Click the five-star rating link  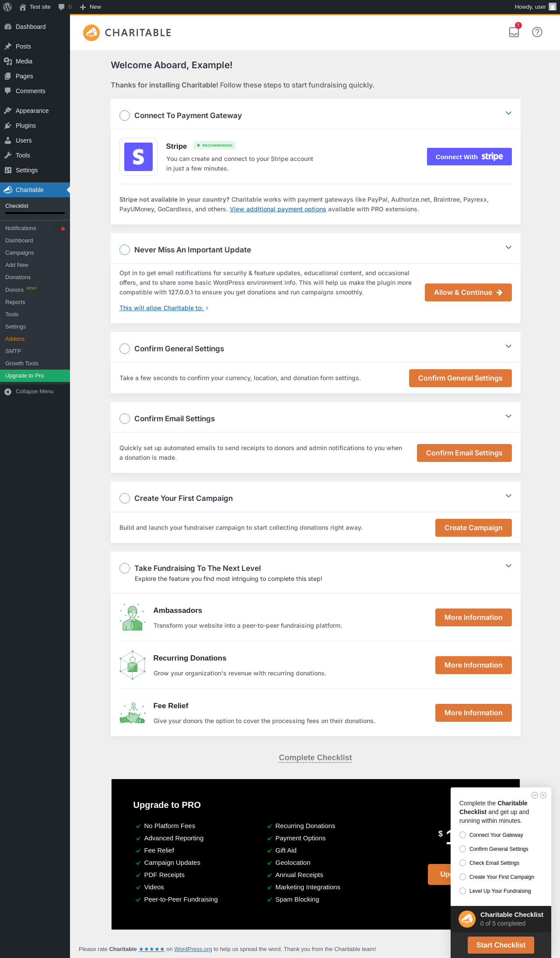(151, 949)
